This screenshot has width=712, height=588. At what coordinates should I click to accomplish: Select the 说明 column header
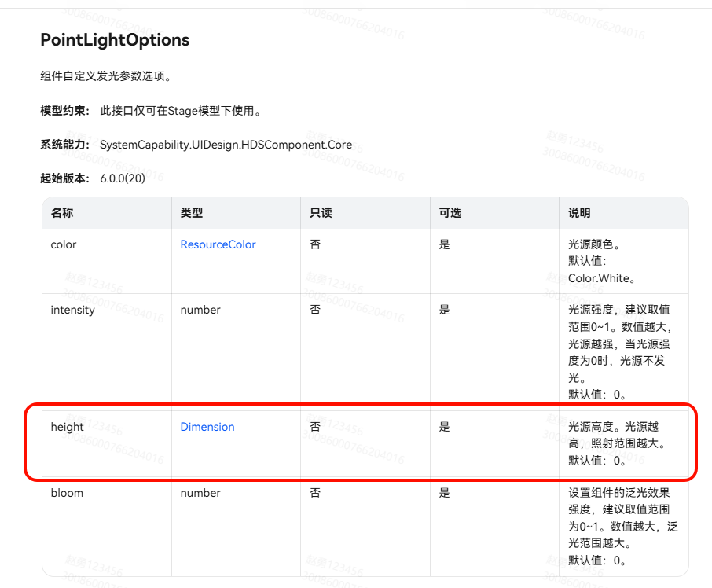[x=579, y=213]
